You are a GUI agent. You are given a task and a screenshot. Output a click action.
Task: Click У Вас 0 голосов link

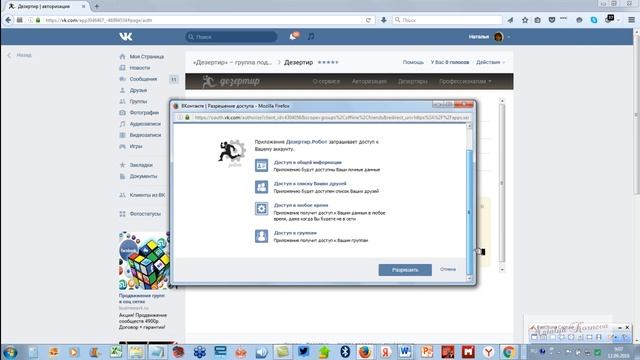tap(450, 62)
